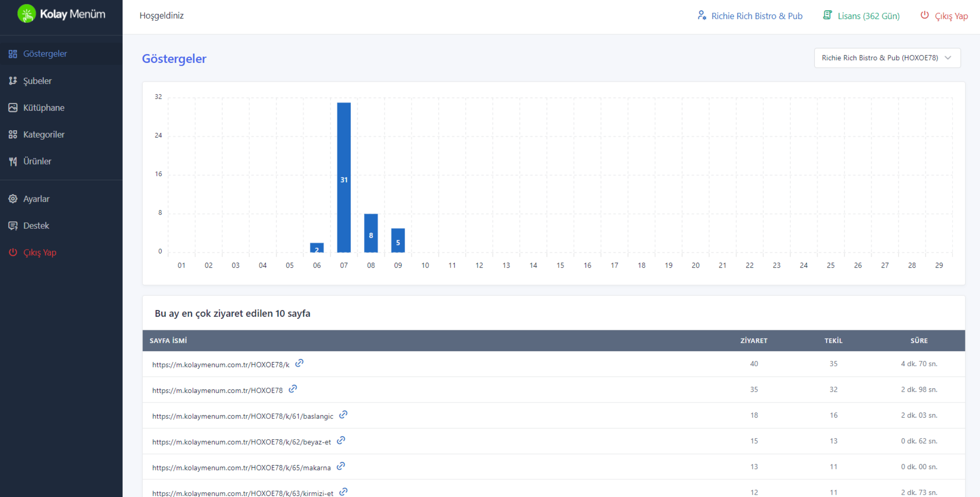This screenshot has width=980, height=497.
Task: Click the bar for day 08 showing 8
Action: coord(371,233)
